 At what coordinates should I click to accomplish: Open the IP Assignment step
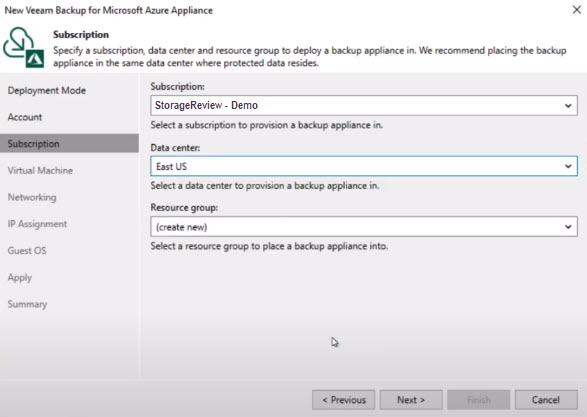click(37, 224)
